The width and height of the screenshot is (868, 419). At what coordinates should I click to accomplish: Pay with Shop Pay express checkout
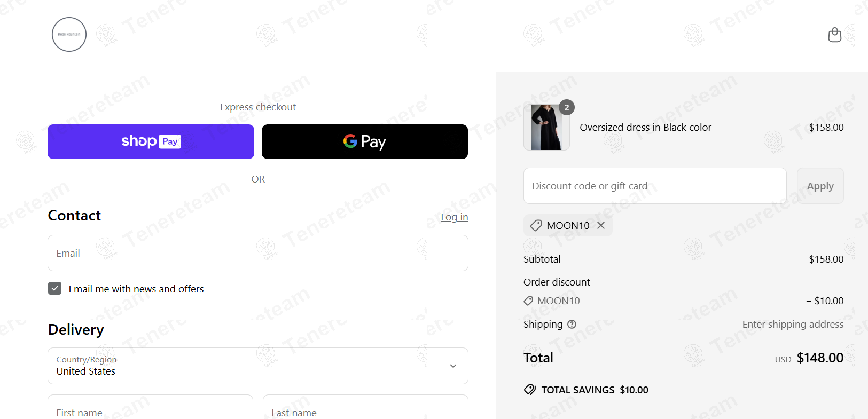(x=151, y=141)
